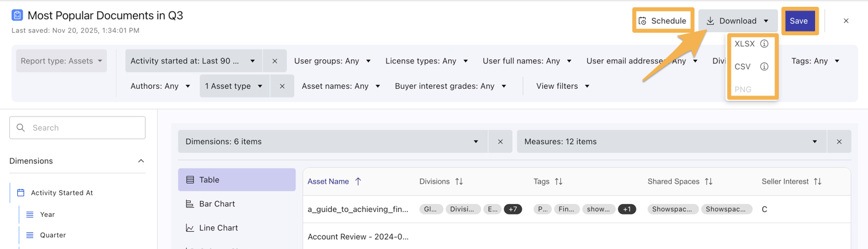Sort by Seller Interest column arrows
This screenshot has width=868, height=249.
tap(818, 182)
